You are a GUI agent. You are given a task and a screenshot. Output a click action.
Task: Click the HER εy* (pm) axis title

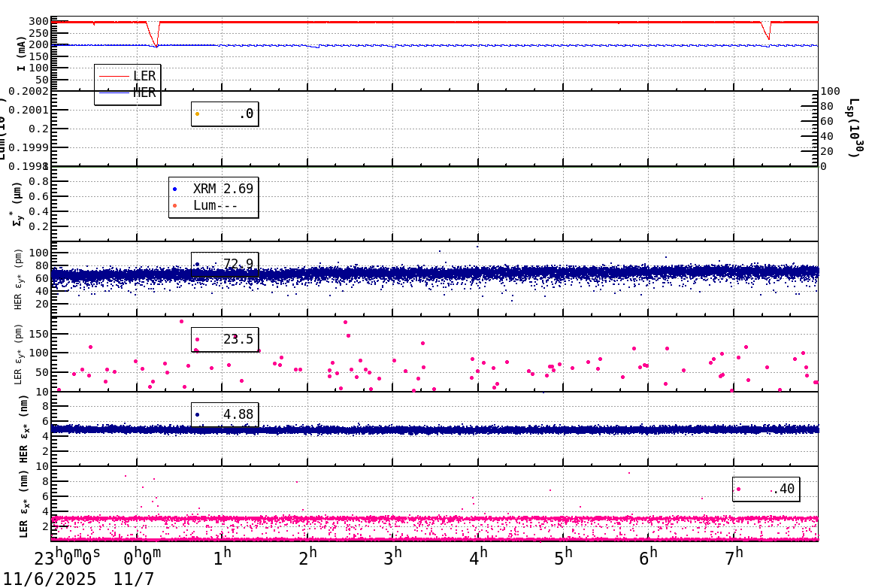point(18,279)
